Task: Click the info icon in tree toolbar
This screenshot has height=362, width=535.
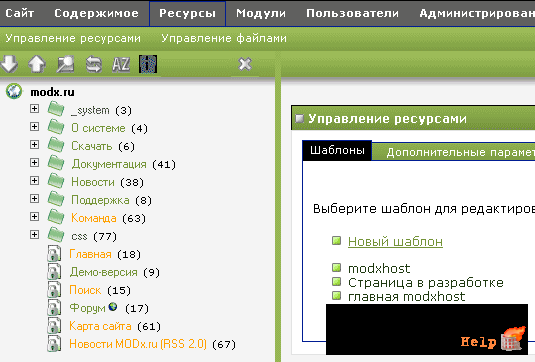Action: tap(148, 64)
